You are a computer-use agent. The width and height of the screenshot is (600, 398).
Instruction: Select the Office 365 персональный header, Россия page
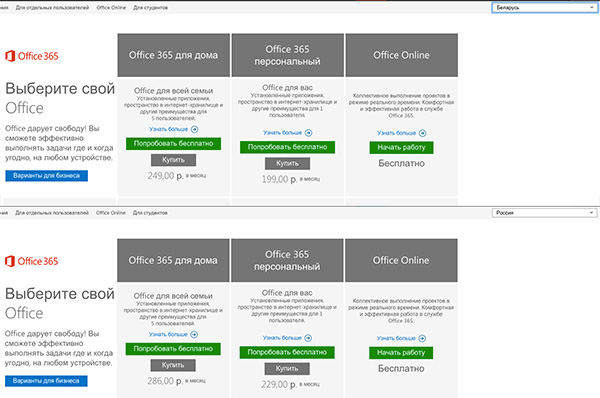[287, 260]
